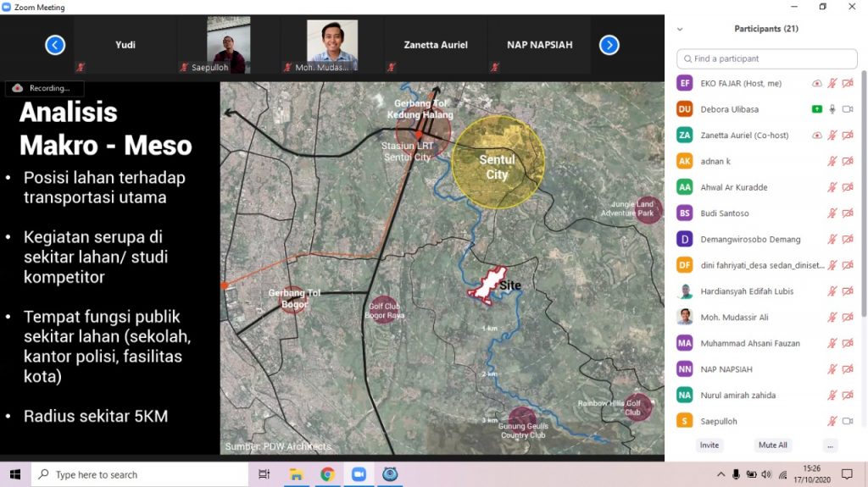The height and width of the screenshot is (487, 868).
Task: Click NAP NAPSIAH's muted mic icon in list
Action: point(832,369)
